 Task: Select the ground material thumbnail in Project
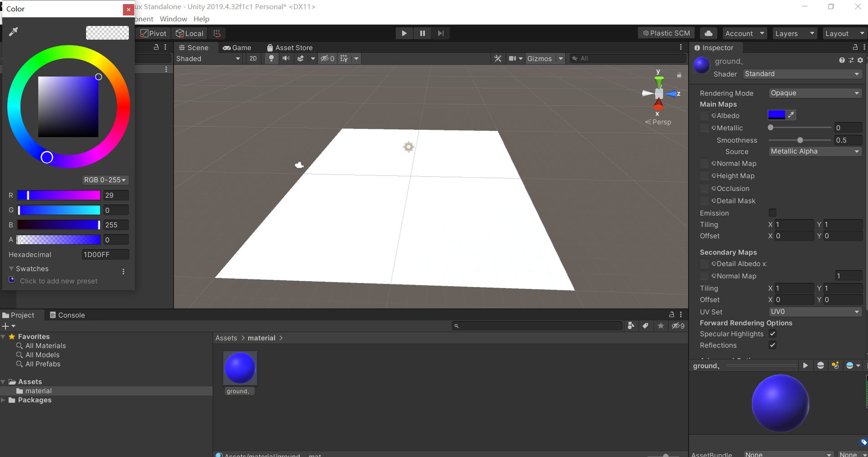240,368
